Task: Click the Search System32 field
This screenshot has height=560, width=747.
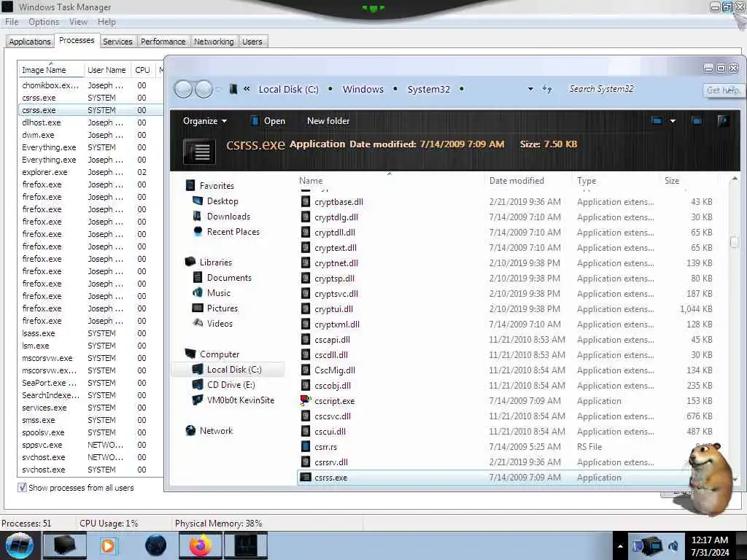Action: coord(630,89)
